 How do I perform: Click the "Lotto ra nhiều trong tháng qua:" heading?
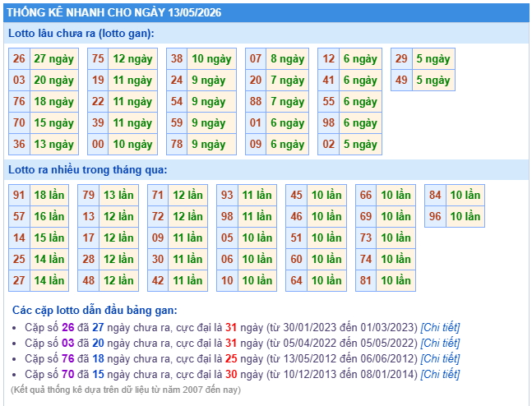pyautogui.click(x=87, y=169)
